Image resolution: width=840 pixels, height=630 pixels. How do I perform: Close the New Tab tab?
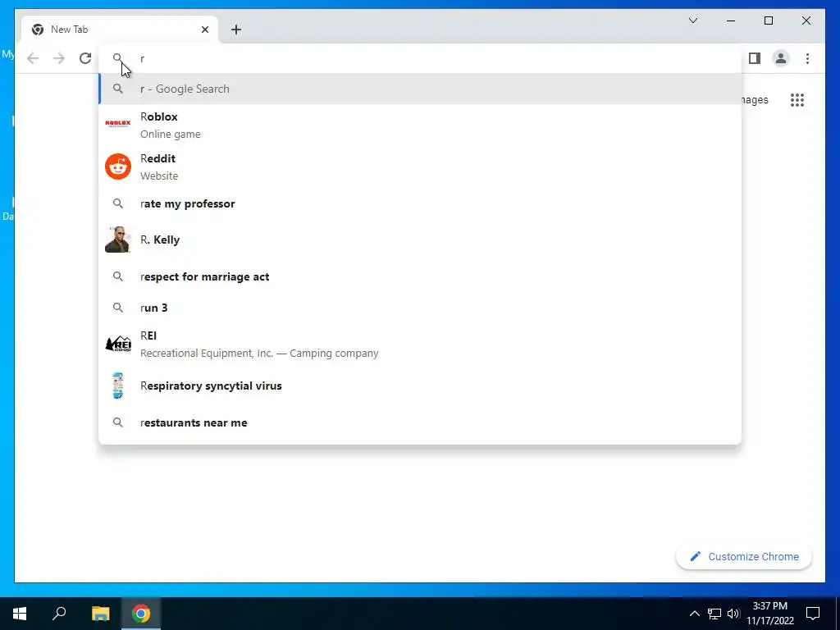click(204, 30)
